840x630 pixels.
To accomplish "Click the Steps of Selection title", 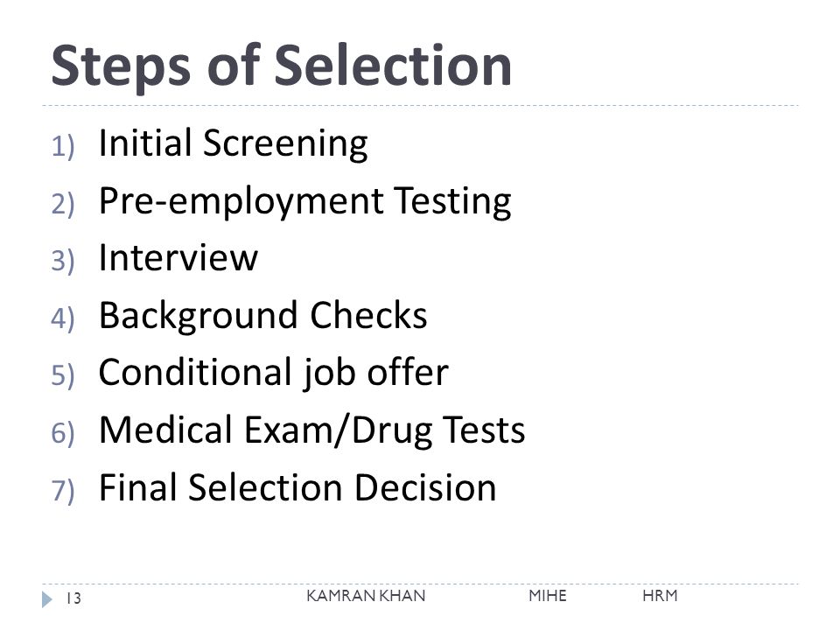I will tap(281, 66).
